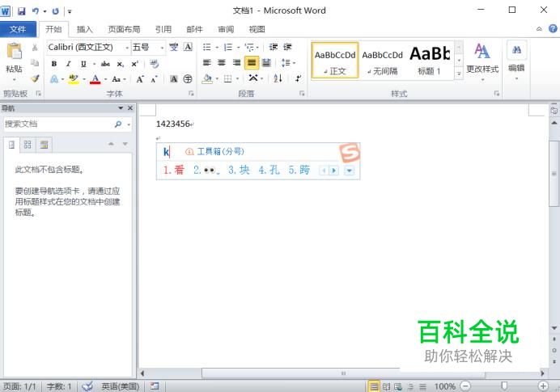Align text left

pos(207,63)
